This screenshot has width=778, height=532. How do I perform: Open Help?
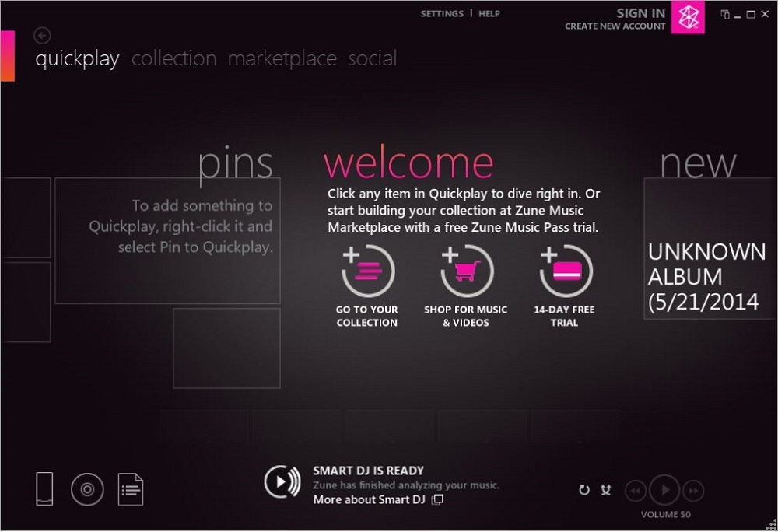pyautogui.click(x=489, y=13)
